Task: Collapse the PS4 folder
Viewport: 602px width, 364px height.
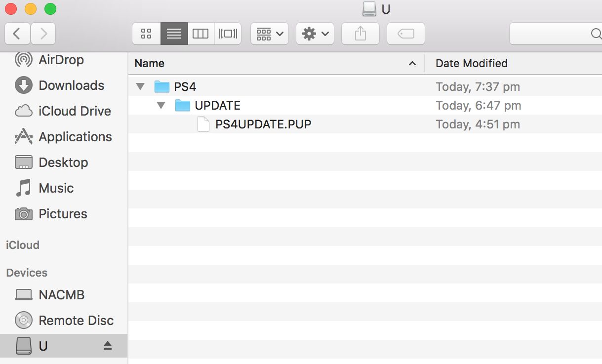Action: [140, 87]
